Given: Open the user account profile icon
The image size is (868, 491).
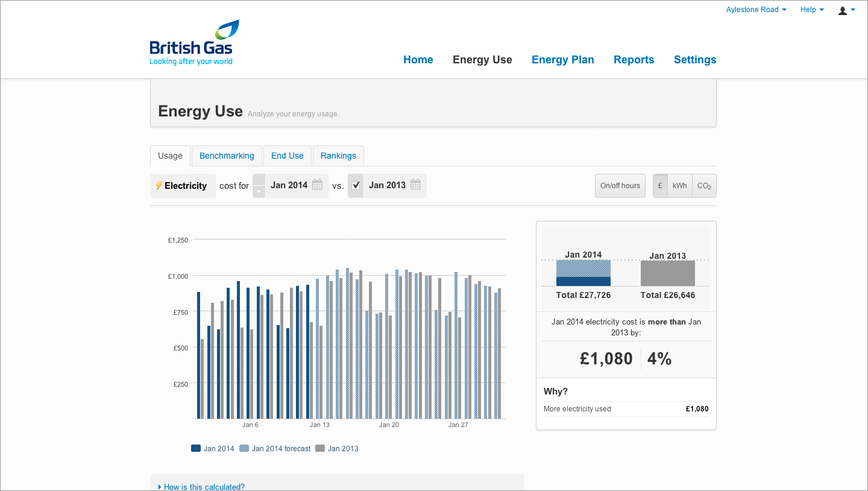Looking at the screenshot, I should click(x=843, y=10).
